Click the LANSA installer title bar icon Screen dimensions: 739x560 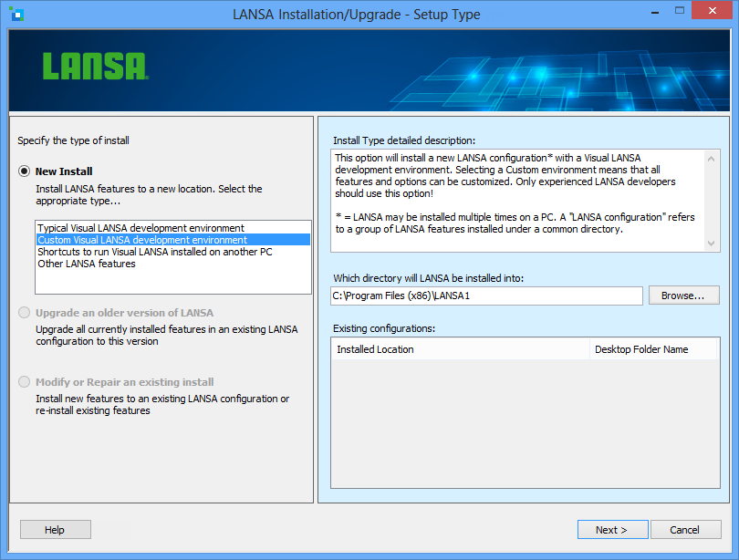[16, 14]
